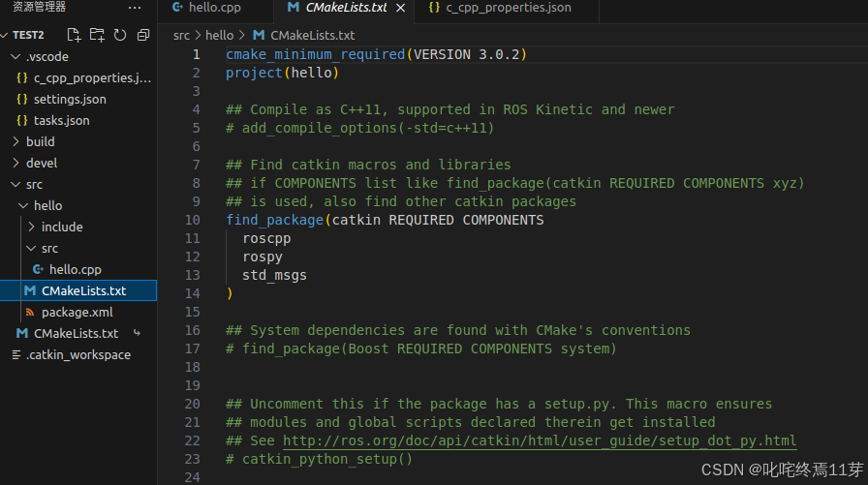Screen dimensions: 868x485
Task: Click line number 10 in the gutter
Action: click(192, 220)
